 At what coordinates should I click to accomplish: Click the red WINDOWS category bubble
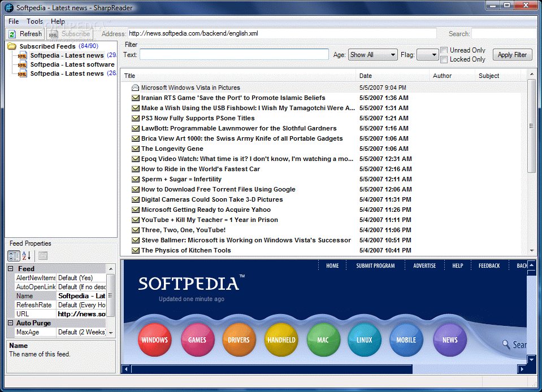click(154, 340)
